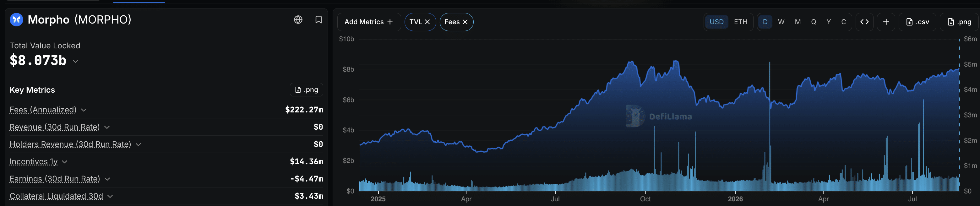Select yearly interval Y
The height and width of the screenshot is (206, 980).
click(x=829, y=22)
